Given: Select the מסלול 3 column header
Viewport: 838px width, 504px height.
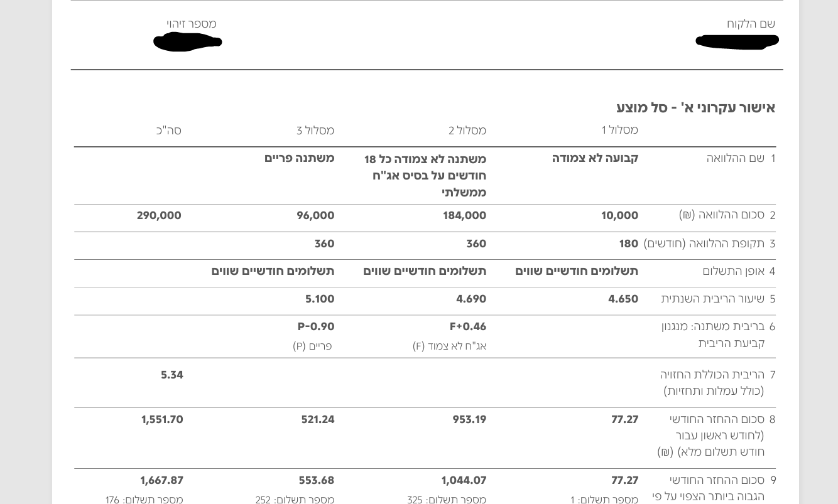Looking at the screenshot, I should coord(315,131).
